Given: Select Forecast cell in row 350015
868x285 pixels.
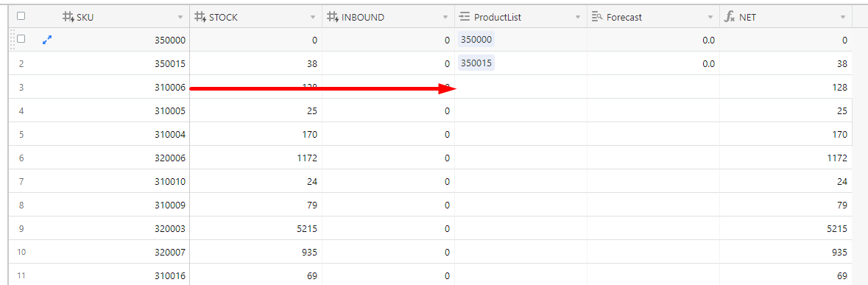Looking at the screenshot, I should (x=653, y=63).
